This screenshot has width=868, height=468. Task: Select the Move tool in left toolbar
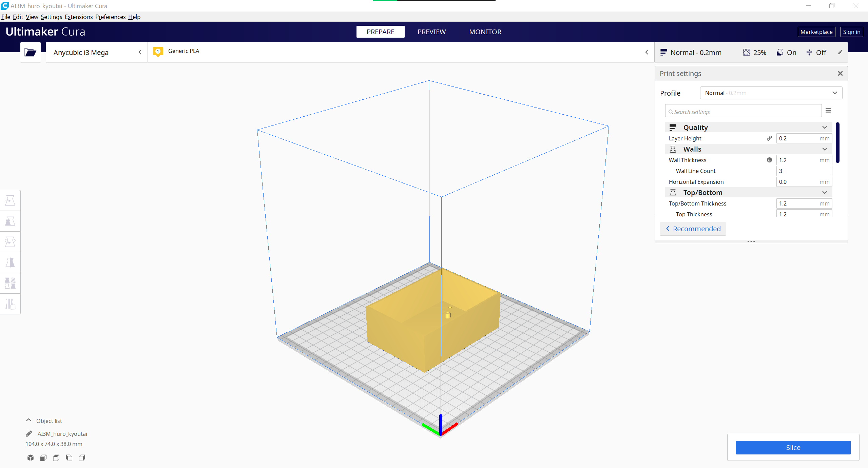point(10,201)
